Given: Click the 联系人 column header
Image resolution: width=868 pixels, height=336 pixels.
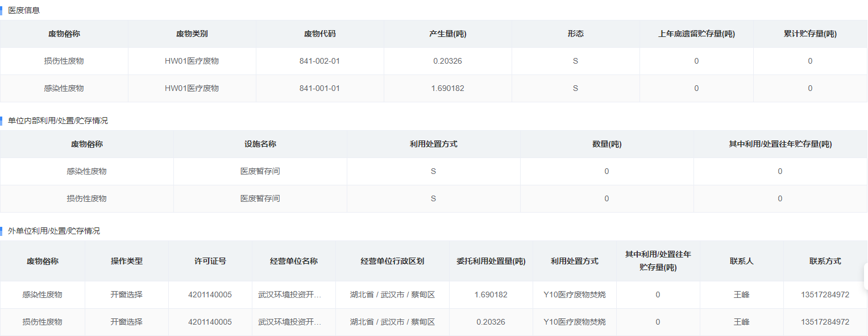Looking at the screenshot, I should click(x=742, y=261).
